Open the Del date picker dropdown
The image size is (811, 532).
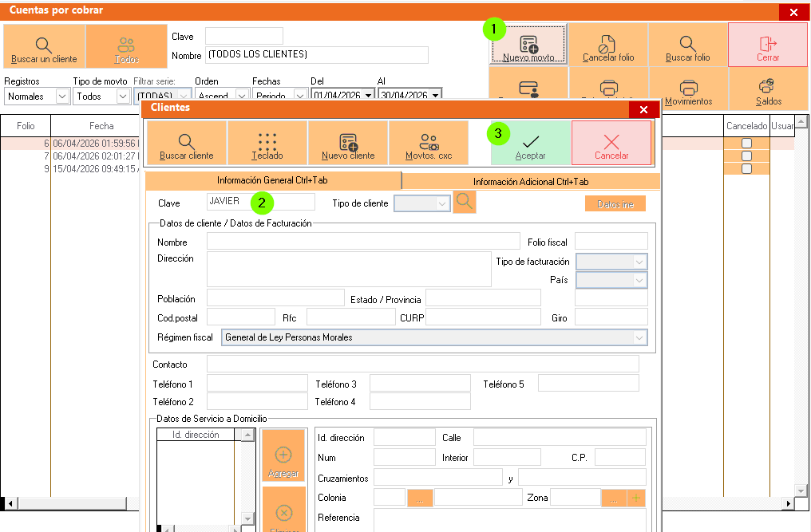coord(368,95)
